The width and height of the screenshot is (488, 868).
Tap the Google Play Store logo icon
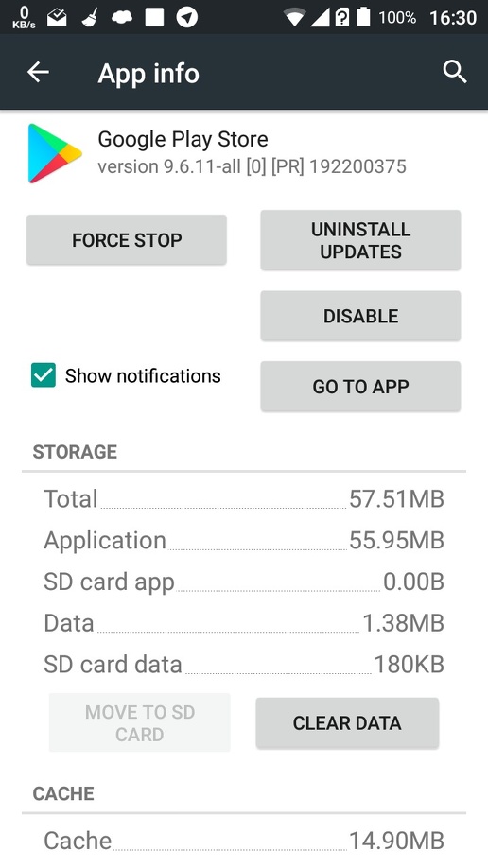coord(55,153)
